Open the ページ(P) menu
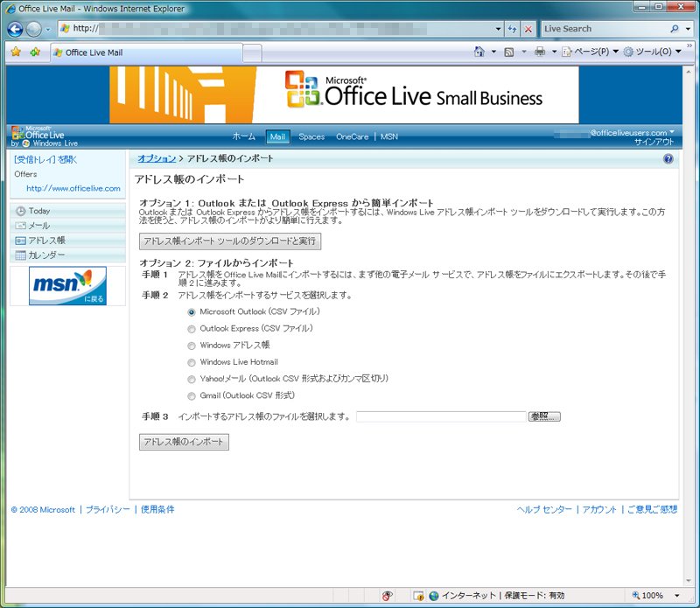Image resolution: width=700 pixels, height=608 pixels. (590, 52)
